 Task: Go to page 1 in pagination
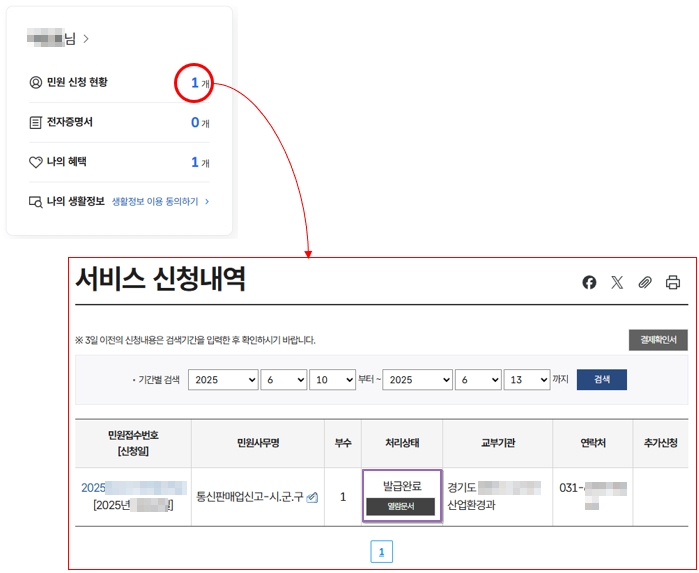pos(382,552)
